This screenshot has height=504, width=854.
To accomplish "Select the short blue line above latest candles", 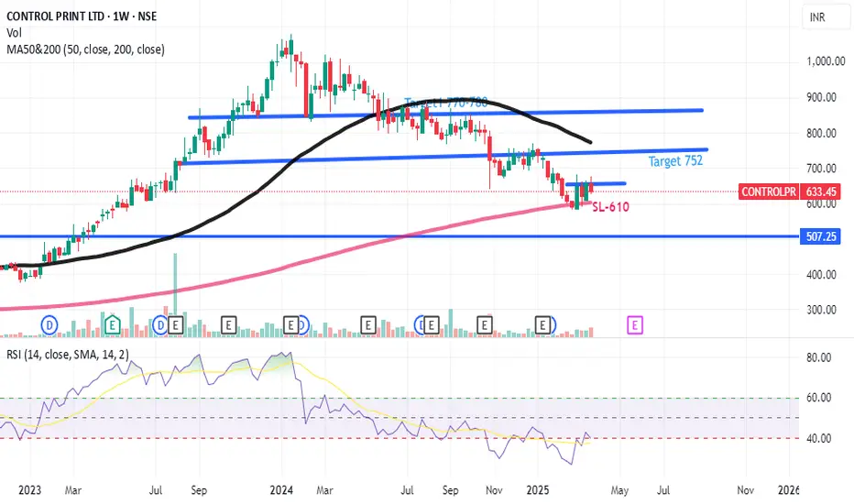I will pyautogui.click(x=596, y=183).
